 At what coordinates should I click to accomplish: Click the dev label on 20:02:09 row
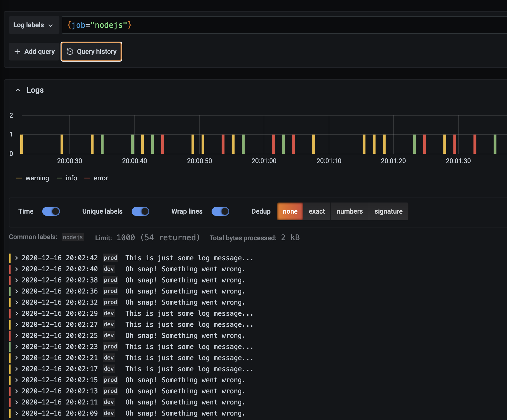pos(109,413)
